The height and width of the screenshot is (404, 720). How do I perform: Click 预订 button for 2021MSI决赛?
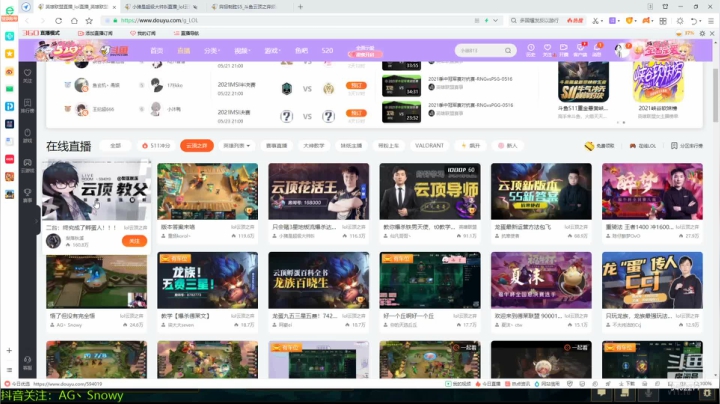356,113
